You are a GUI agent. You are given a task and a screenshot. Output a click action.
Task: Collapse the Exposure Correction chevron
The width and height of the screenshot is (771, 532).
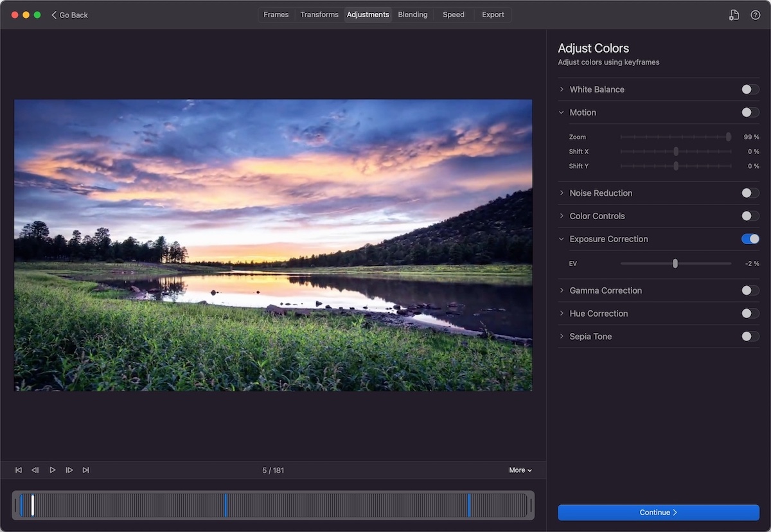tap(562, 239)
